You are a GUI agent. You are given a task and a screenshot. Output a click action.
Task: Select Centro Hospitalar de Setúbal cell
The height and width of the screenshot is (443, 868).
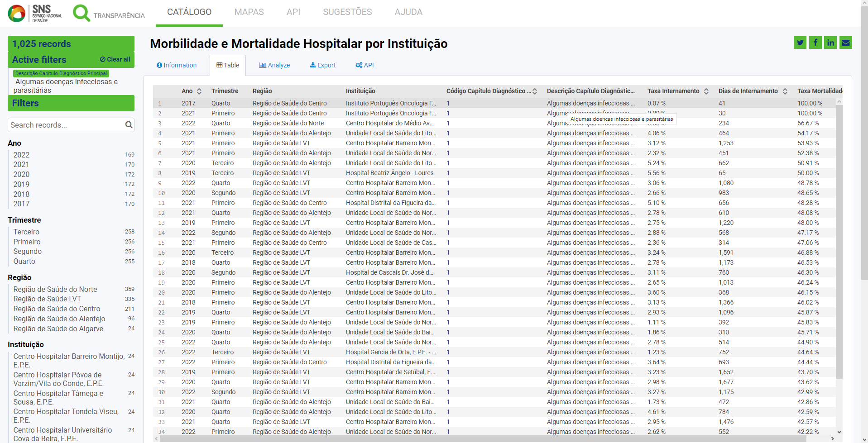[391, 372]
